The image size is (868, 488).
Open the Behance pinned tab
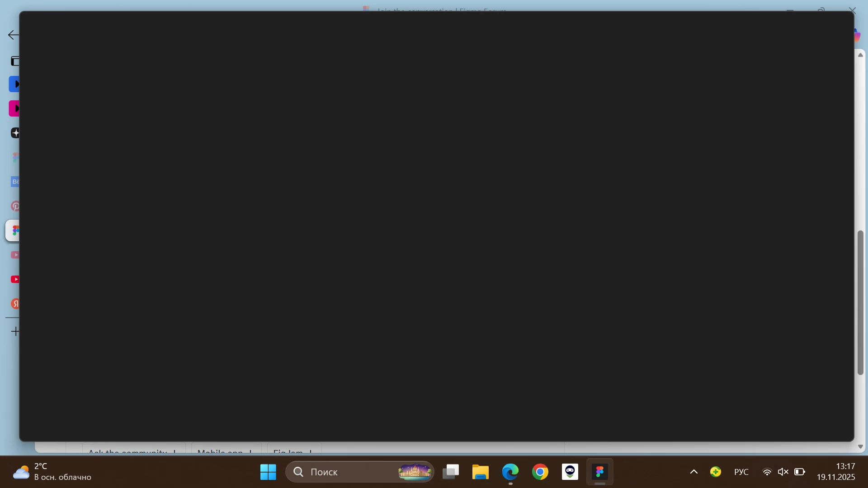tap(15, 182)
